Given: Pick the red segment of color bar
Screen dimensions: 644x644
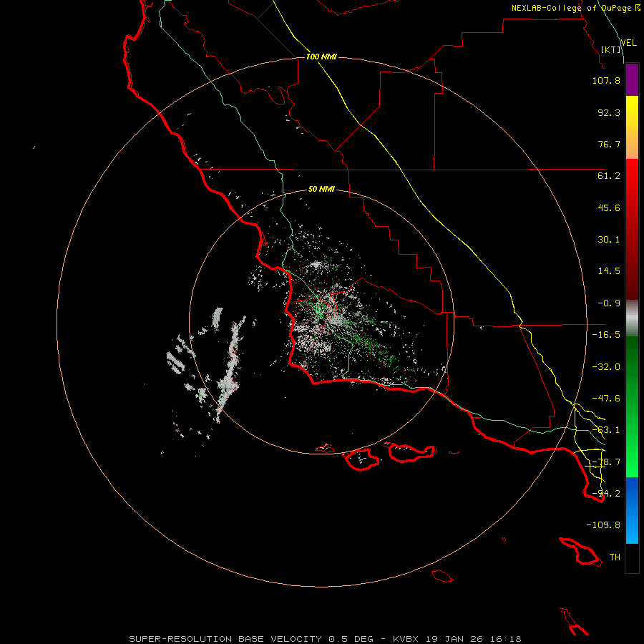Looking at the screenshot, I should (632, 229).
